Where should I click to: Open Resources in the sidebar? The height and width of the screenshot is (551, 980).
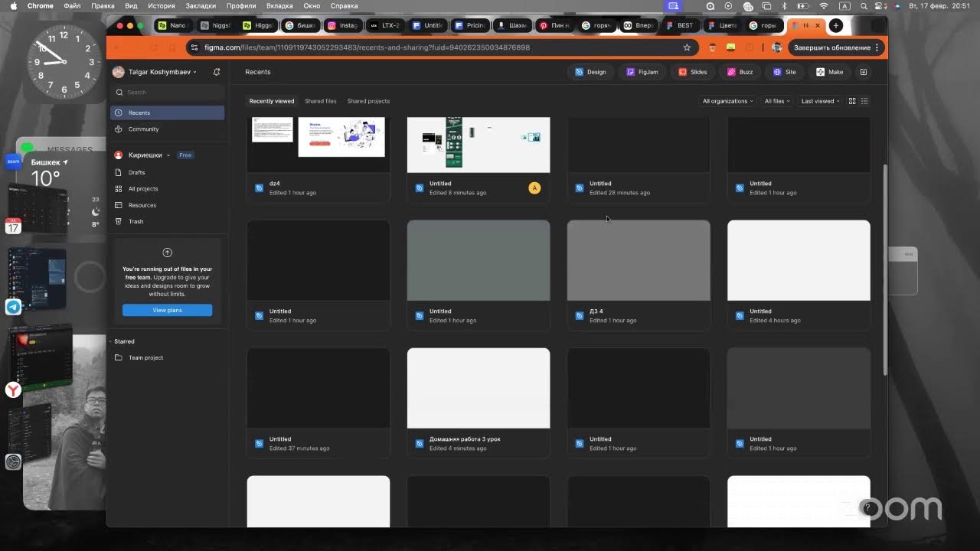pyautogui.click(x=168, y=205)
